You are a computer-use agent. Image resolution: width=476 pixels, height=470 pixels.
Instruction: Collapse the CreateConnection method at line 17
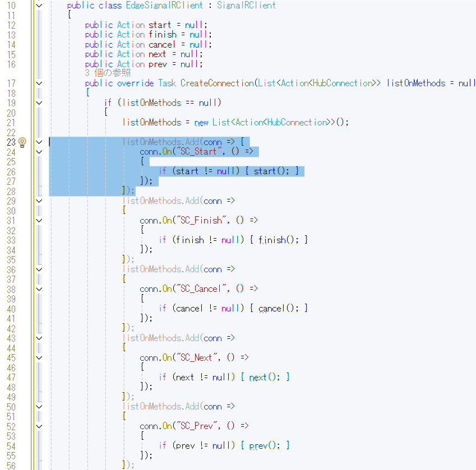(x=39, y=83)
